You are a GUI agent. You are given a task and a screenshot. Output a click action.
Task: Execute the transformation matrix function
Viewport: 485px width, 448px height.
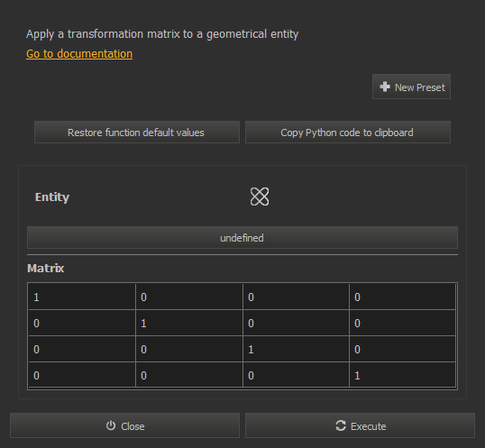pyautogui.click(x=360, y=425)
